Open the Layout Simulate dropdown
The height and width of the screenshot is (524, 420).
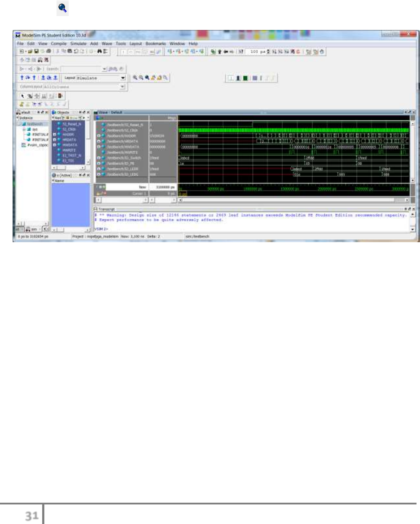pyautogui.click(x=123, y=78)
